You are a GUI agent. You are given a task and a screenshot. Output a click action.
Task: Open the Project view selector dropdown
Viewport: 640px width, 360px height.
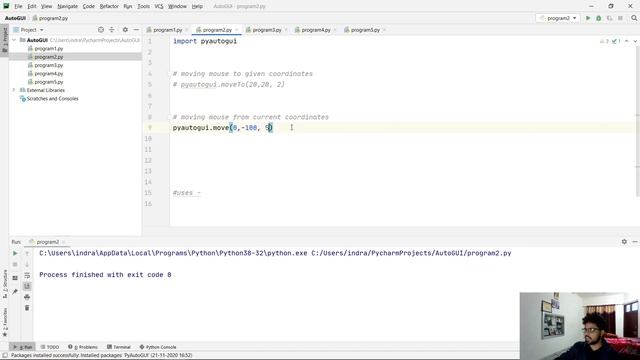29,30
